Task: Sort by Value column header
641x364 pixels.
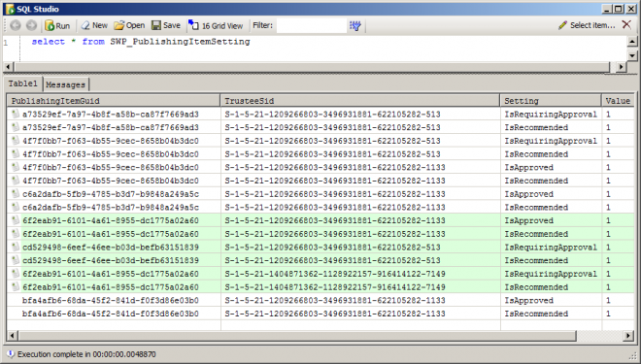Action: [618, 101]
